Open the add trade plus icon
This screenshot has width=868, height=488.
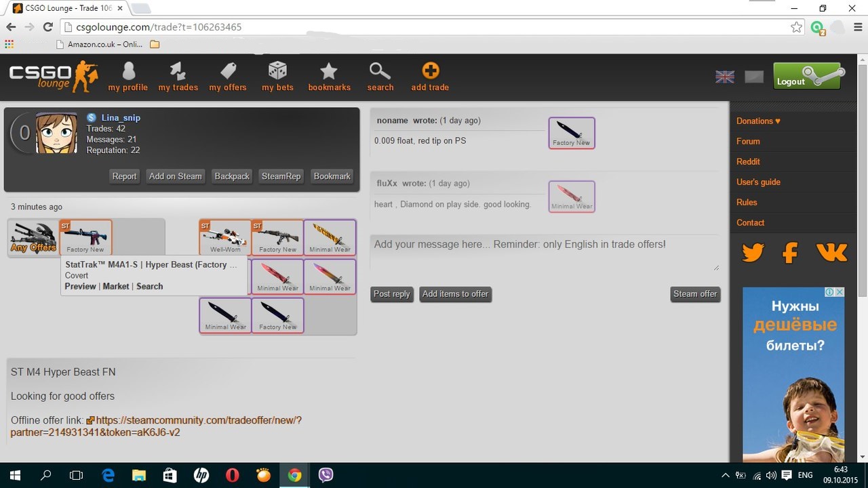tap(430, 70)
